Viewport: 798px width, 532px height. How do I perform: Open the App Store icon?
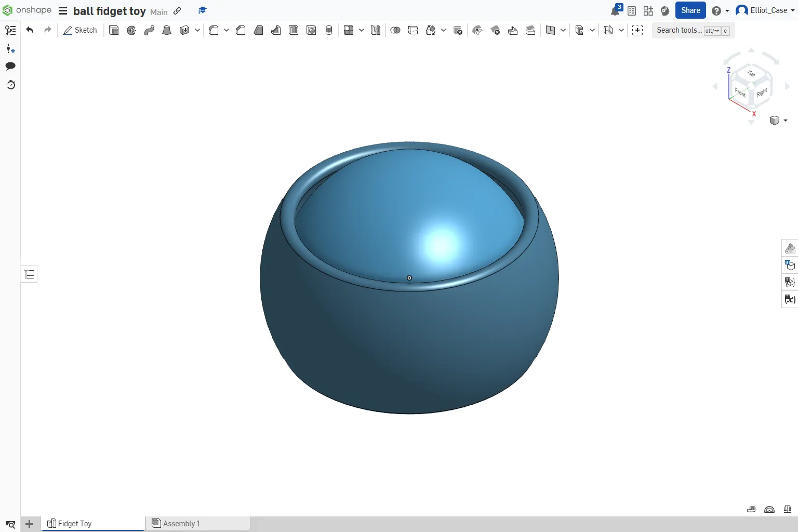pos(648,10)
